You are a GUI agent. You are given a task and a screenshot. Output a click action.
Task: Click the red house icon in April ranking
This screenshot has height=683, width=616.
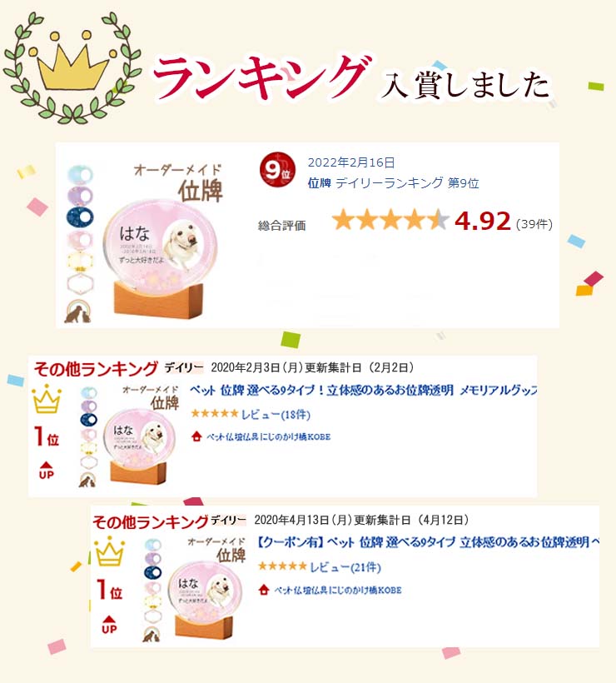[x=263, y=590]
